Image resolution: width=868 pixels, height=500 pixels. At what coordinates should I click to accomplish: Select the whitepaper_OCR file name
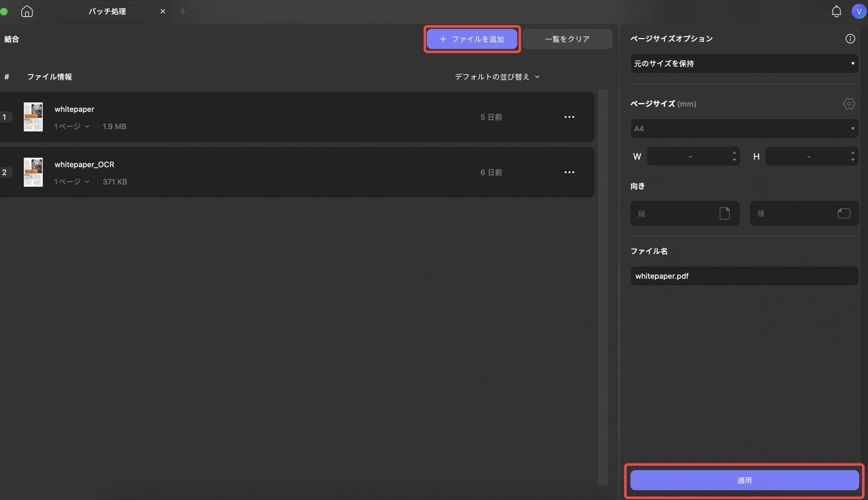84,164
